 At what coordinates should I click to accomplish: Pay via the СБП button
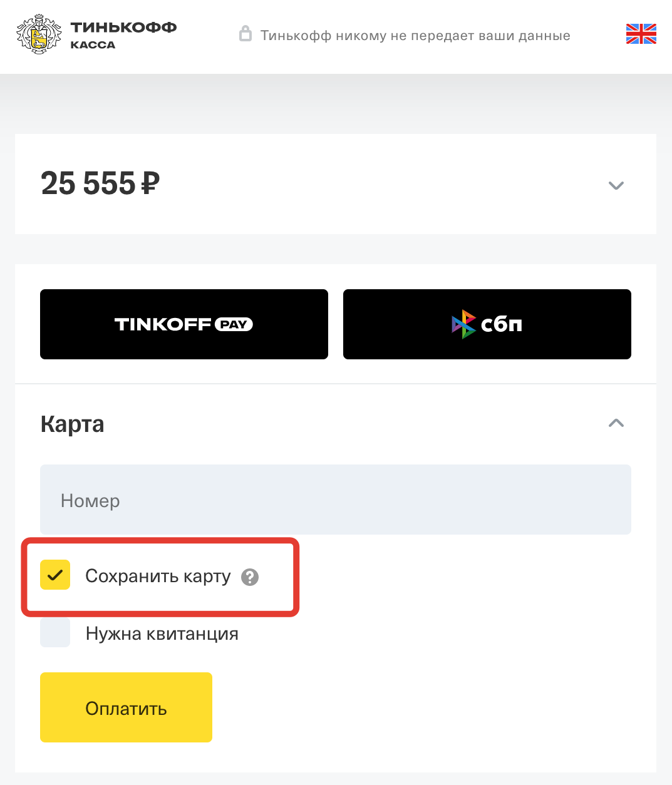(x=487, y=324)
